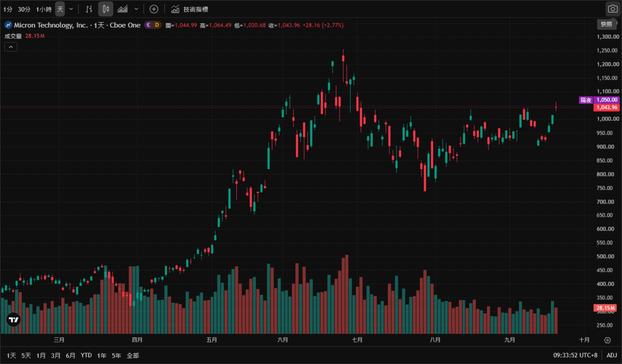The width and height of the screenshot is (622, 364).
Task: Click Micron Technology, Inc. symbol title
Action: click(x=51, y=25)
